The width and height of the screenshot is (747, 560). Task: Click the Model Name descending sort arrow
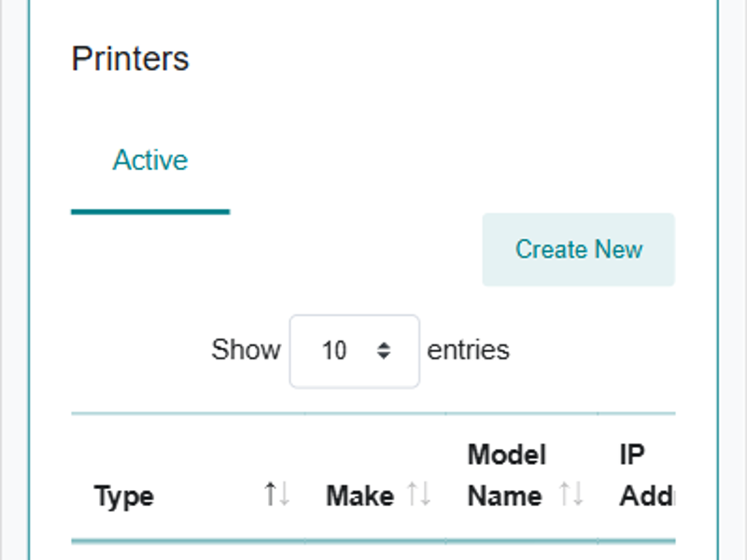576,495
